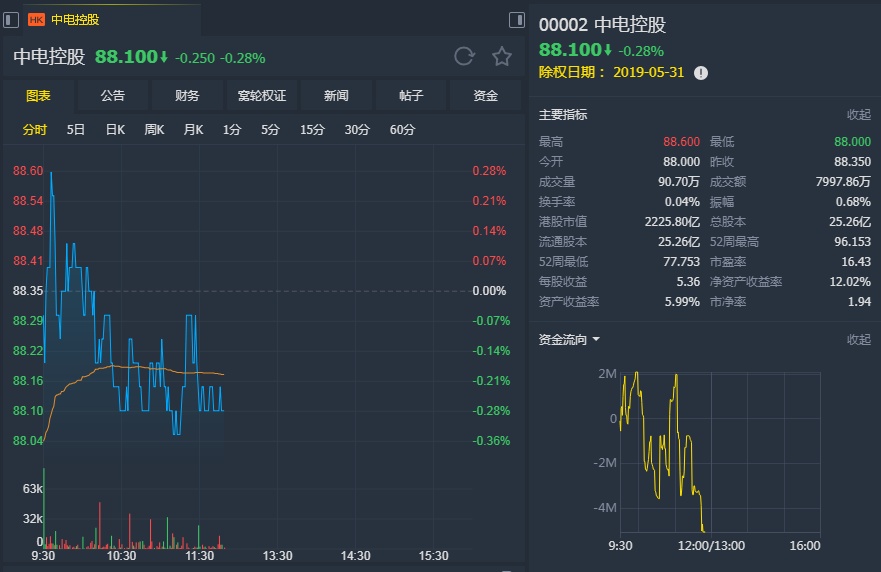Click the refresh quote icon
This screenshot has width=881, height=572.
pyautogui.click(x=464, y=56)
